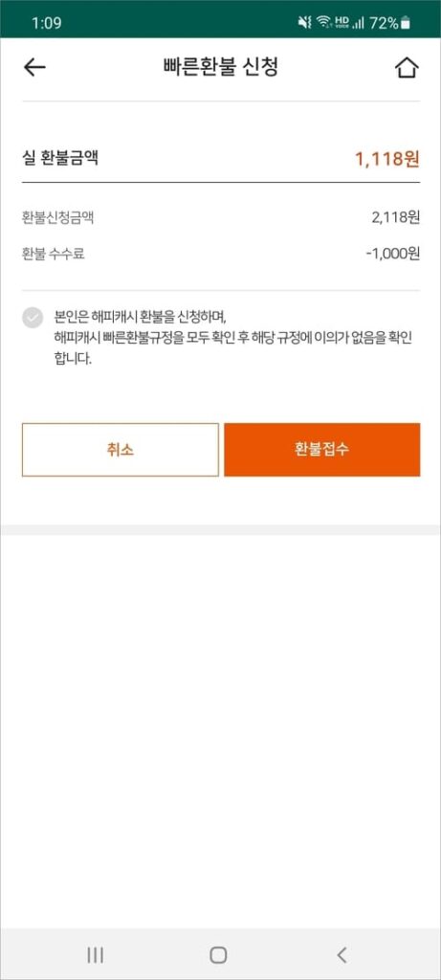This screenshot has width=441, height=980.
Task: Open Android recent apps button
Action: [95, 954]
